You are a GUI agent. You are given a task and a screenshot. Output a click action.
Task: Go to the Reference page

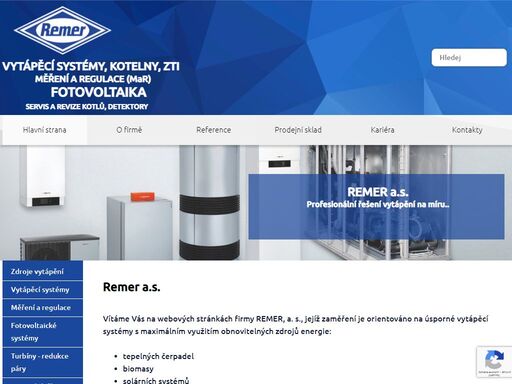click(x=213, y=130)
